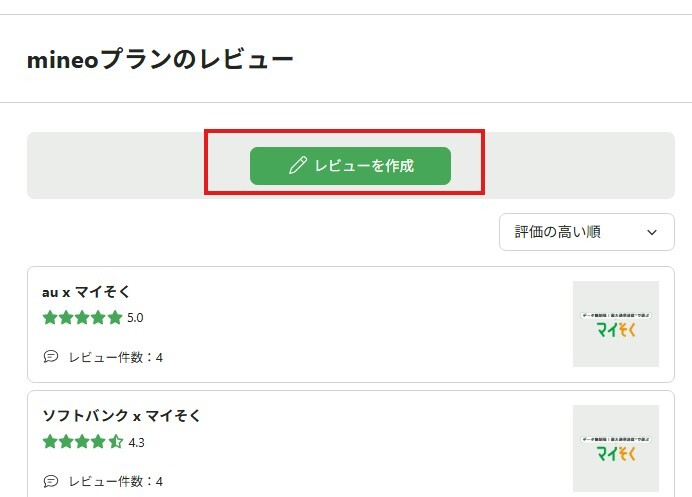Viewport: 692px width, 497px height.
Task: Click the speech bubble icon in au card
Action: tap(51, 357)
